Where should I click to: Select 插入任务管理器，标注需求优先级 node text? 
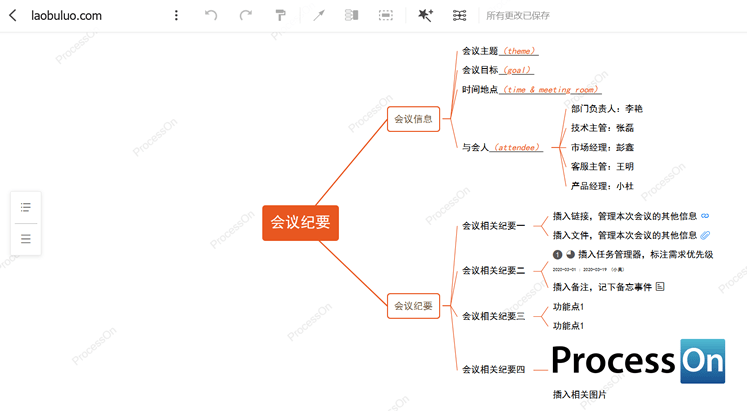pos(646,255)
